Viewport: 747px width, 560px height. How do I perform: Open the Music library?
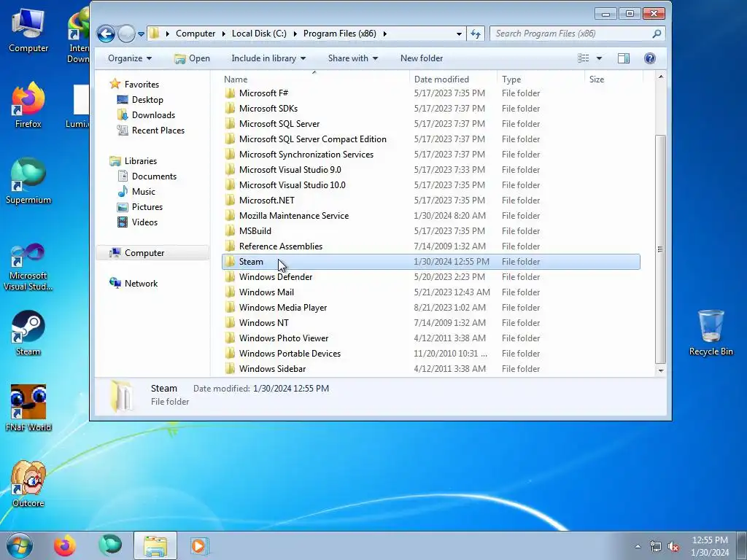point(144,192)
